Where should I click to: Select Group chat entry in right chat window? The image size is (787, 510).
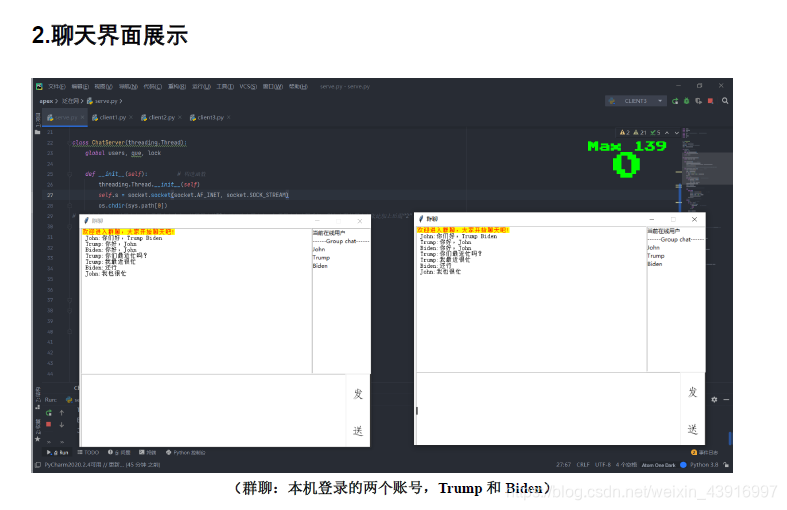click(x=676, y=240)
